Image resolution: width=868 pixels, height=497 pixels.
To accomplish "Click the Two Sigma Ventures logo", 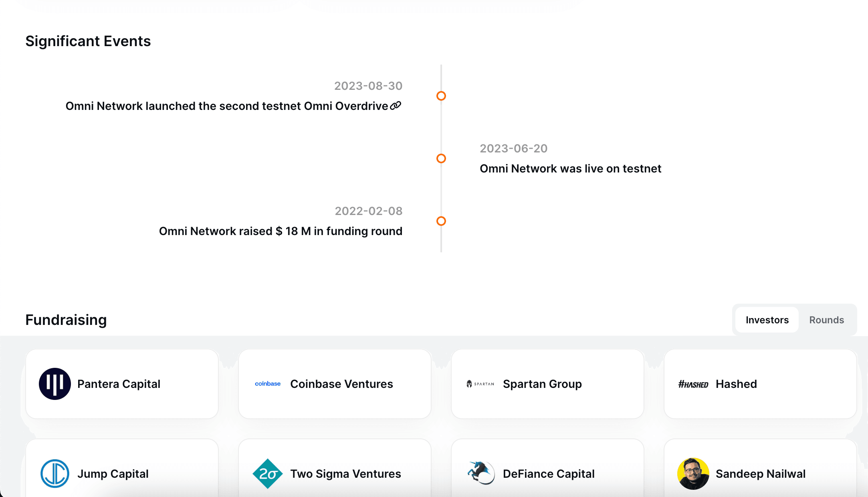I will pyautogui.click(x=268, y=474).
